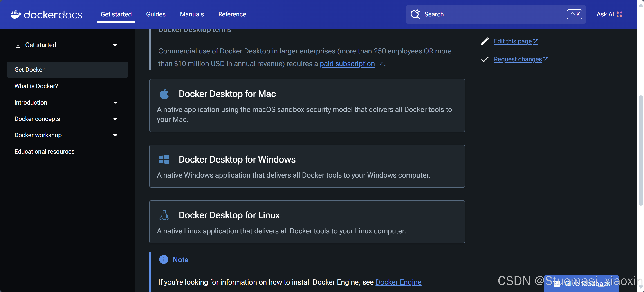
Task: Expand the Docker concepts arrow
Action: 115,119
